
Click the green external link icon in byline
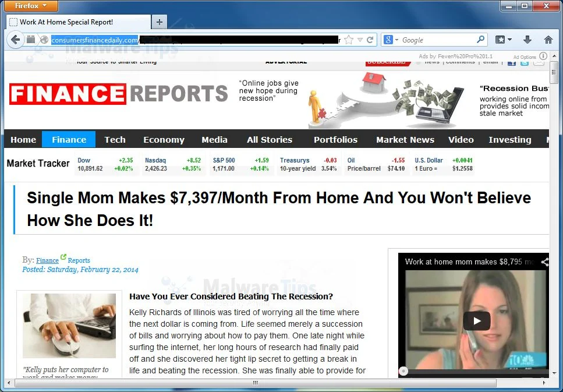(x=63, y=257)
